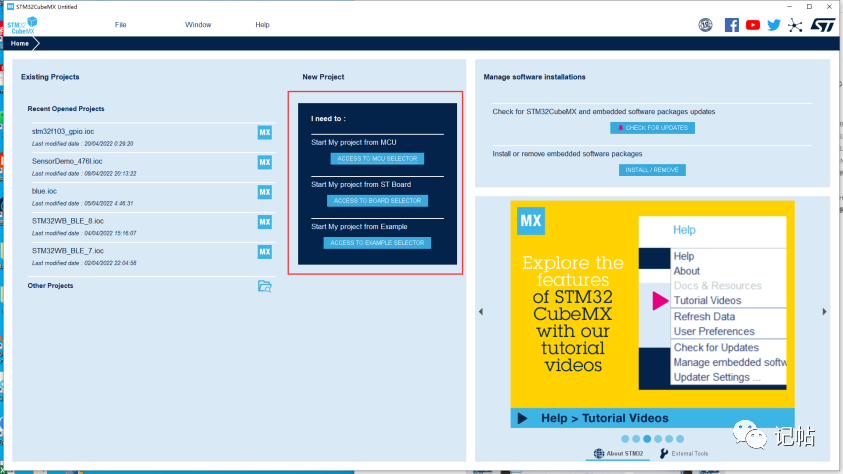Click the ST community network icon

(x=795, y=25)
